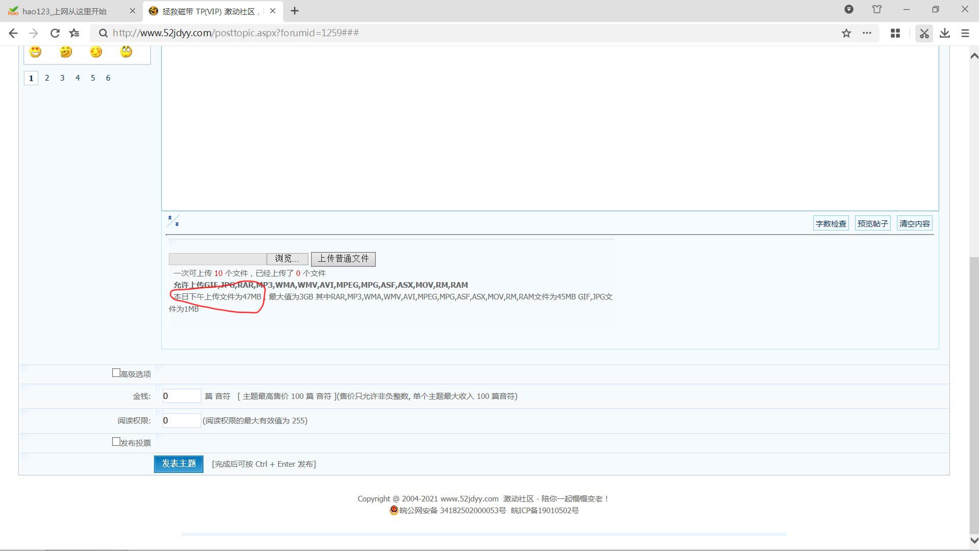
Task: Click the 清空内容 button
Action: tap(915, 224)
